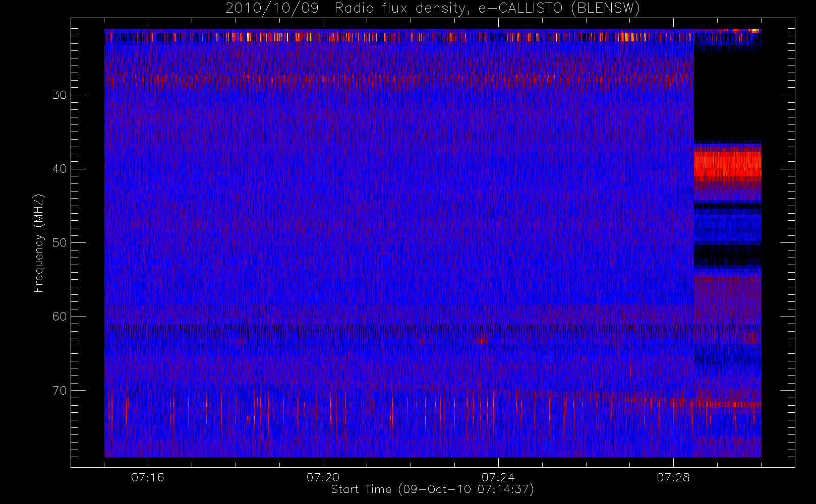
Task: Click the 07:24 time tick label
Action: [498, 477]
